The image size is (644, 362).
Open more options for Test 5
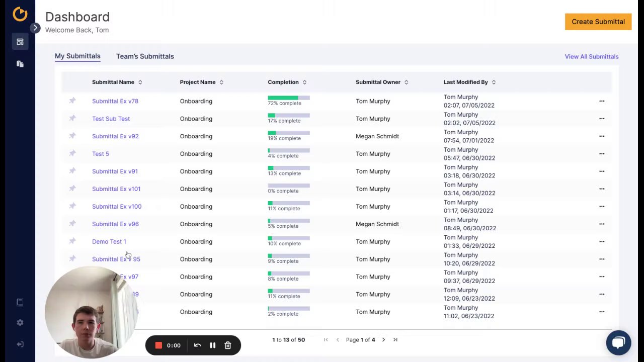click(x=602, y=154)
